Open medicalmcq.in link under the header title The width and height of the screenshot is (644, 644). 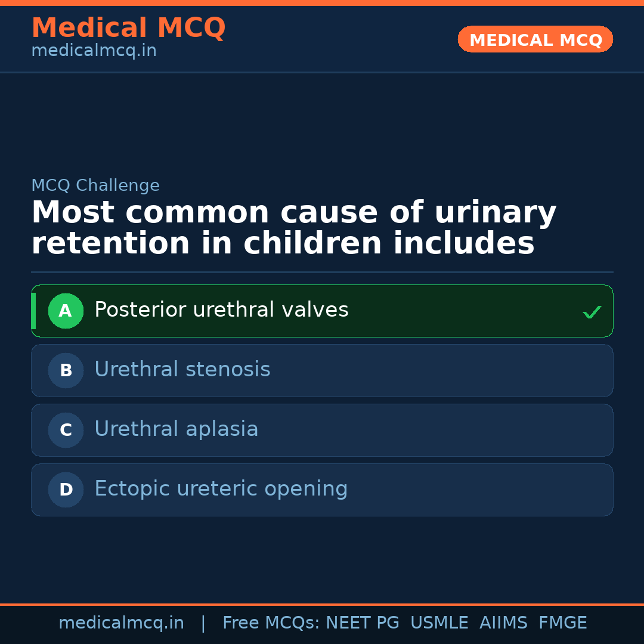pos(94,51)
